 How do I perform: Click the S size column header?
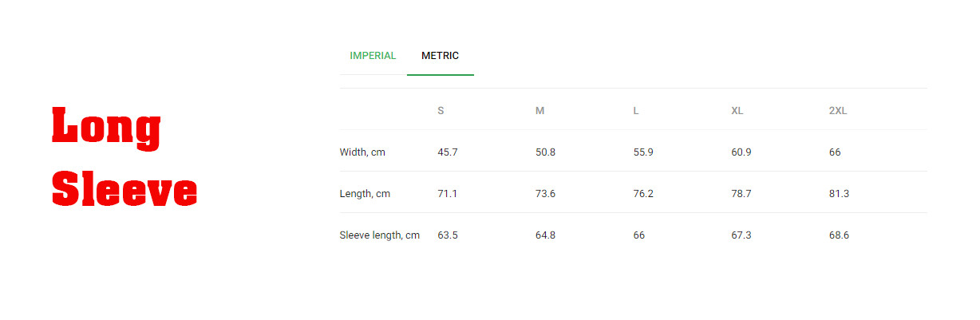click(x=441, y=111)
